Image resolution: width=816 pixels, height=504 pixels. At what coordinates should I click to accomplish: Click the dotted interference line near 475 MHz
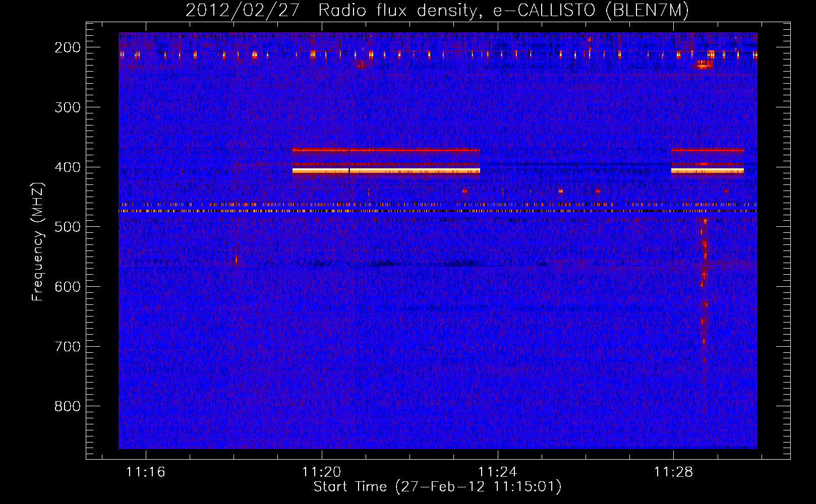(x=438, y=211)
